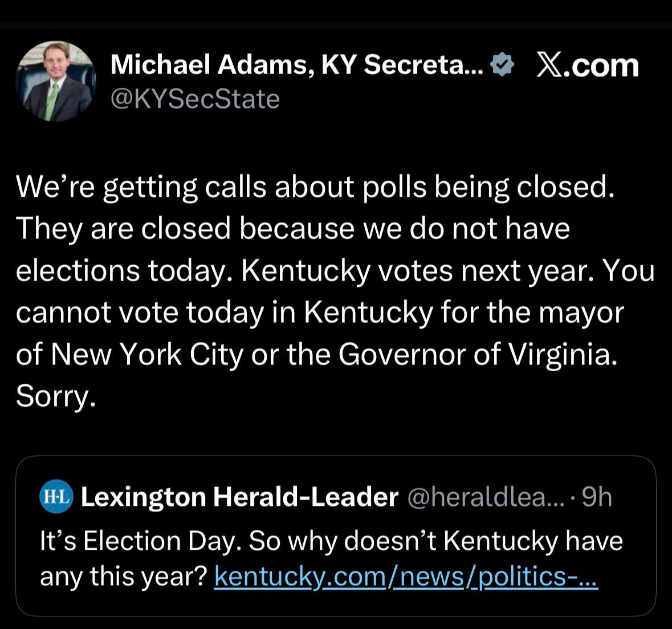
Task: Click the 9h timestamp on quoted tweet
Action: pos(597,497)
